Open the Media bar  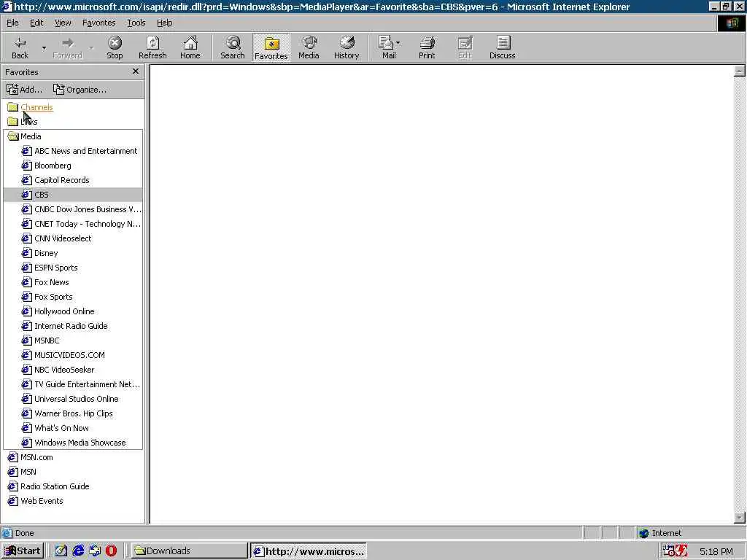pyautogui.click(x=309, y=47)
